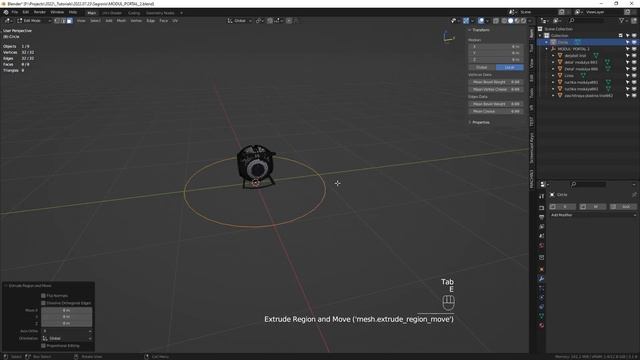Collapse MODUL_PORTAL_2 tree item
This screenshot has width=640, height=360.
[x=547, y=49]
